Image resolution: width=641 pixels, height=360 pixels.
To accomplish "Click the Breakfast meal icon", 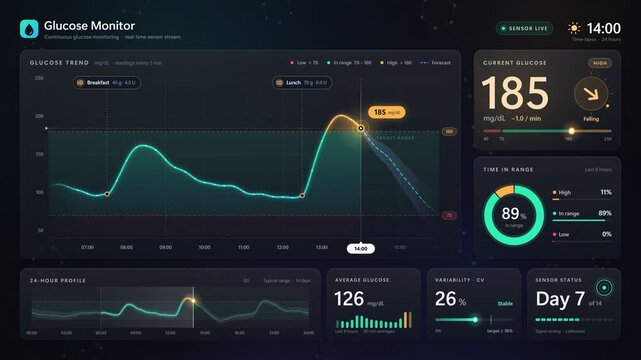I will [x=80, y=83].
